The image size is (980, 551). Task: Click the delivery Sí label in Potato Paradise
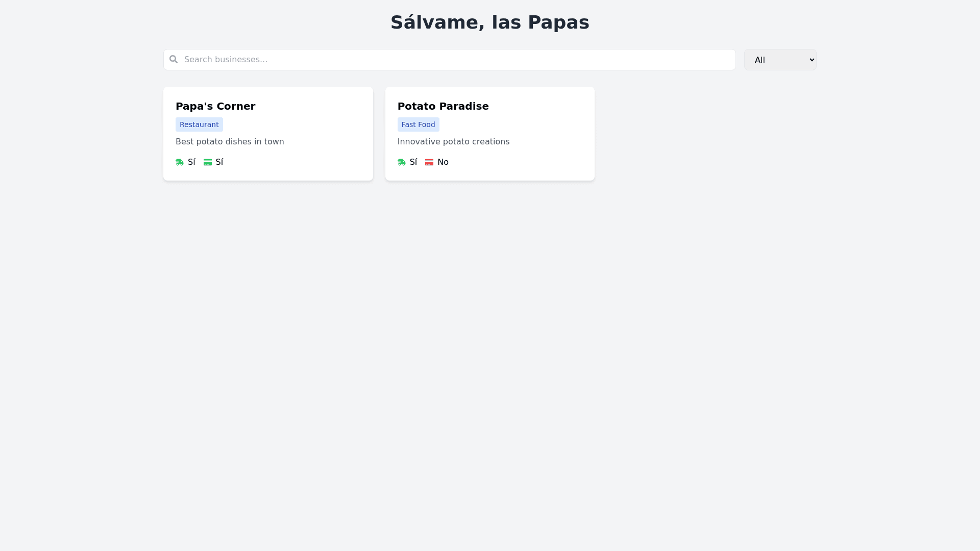tap(413, 162)
